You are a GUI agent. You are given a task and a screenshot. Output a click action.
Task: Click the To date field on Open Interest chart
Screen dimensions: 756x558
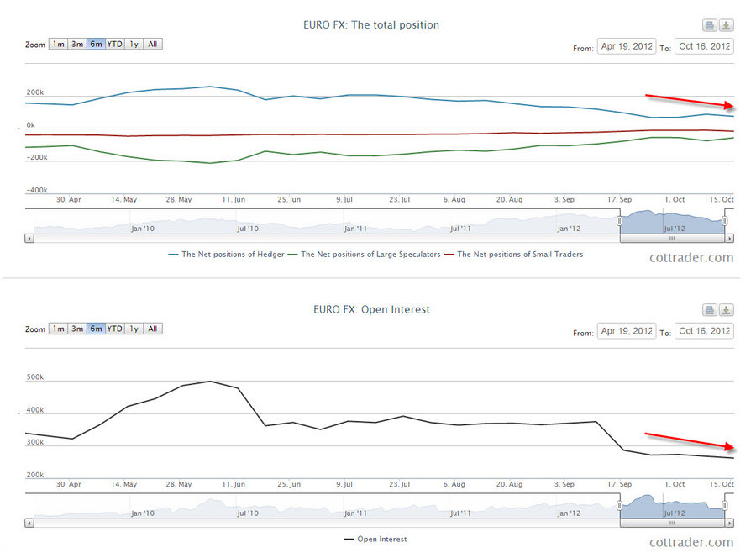(x=706, y=330)
